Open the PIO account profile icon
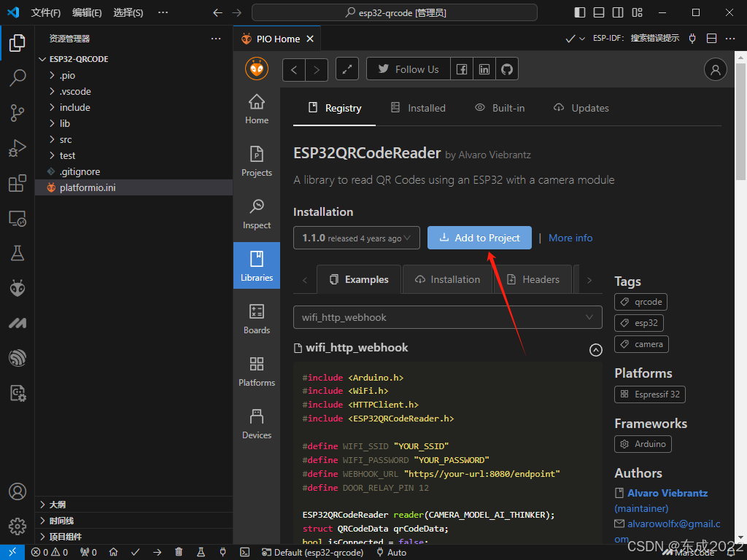 click(715, 69)
